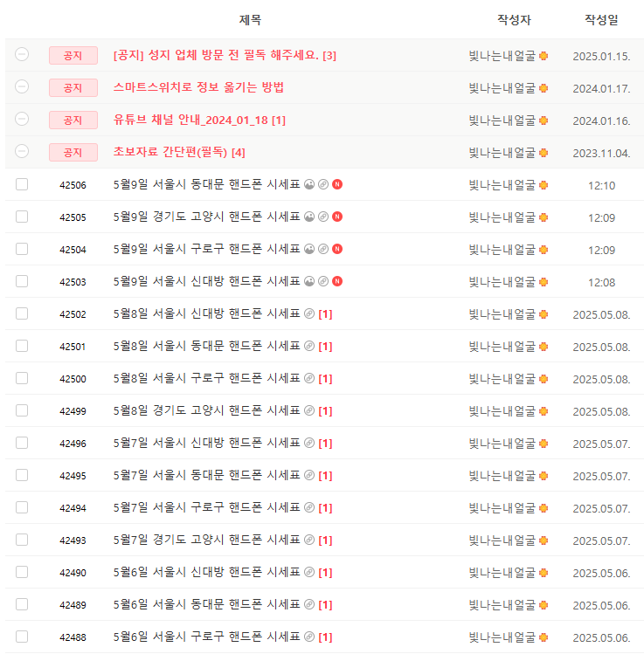Click 공지 badge on 유튜브 채널 안내 row
Screen dimensions: 644x654
[73, 120]
